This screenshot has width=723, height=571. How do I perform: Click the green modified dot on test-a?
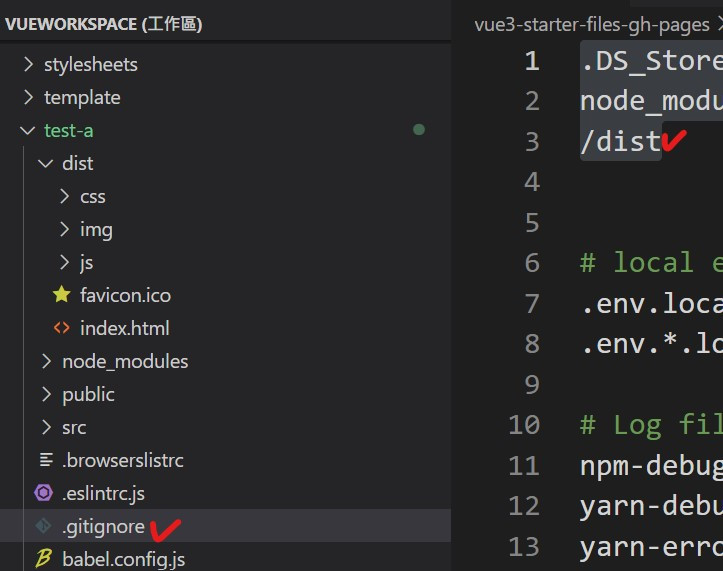419,130
